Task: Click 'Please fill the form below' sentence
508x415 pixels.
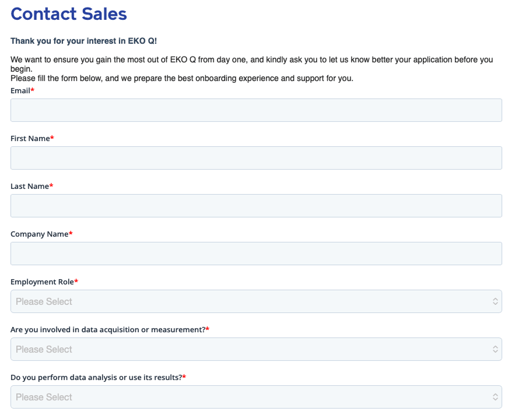Action: coord(182,78)
